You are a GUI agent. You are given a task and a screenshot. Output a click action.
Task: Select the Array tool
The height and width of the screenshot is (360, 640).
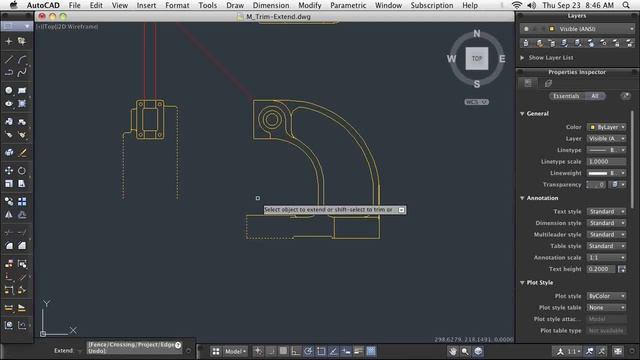point(22,201)
